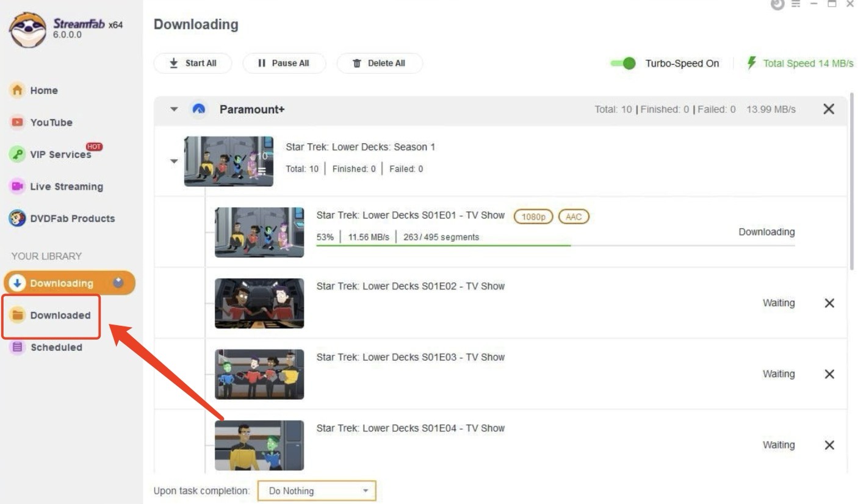858x504 pixels.
Task: Click the 'Downloading' status of S01E01
Action: pos(766,232)
